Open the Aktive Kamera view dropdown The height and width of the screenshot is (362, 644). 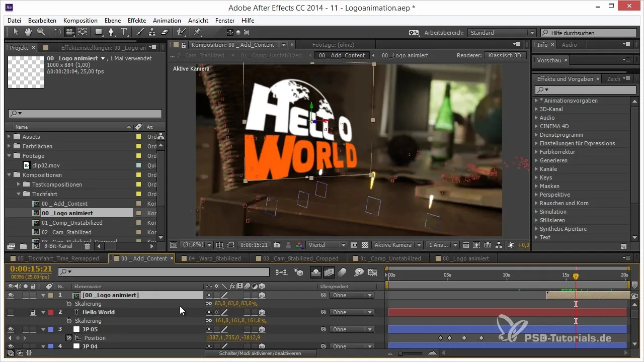click(397, 245)
